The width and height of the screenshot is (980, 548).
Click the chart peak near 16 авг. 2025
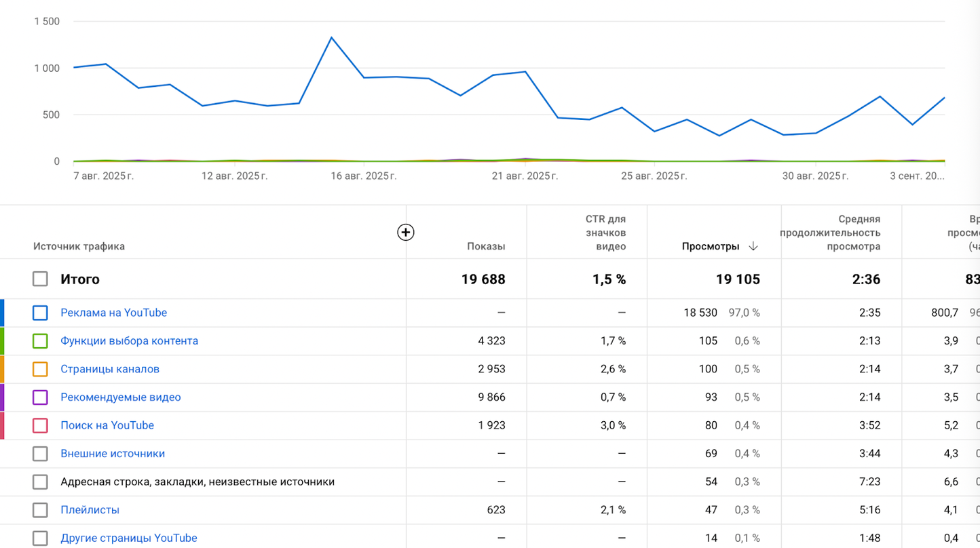point(331,37)
